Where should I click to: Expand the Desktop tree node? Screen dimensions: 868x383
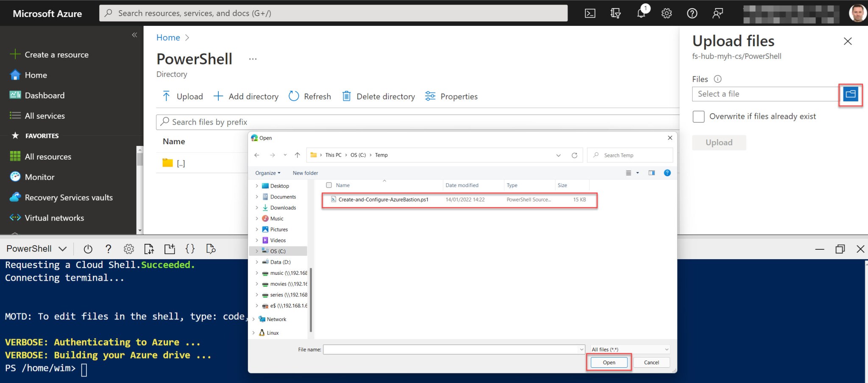click(257, 186)
